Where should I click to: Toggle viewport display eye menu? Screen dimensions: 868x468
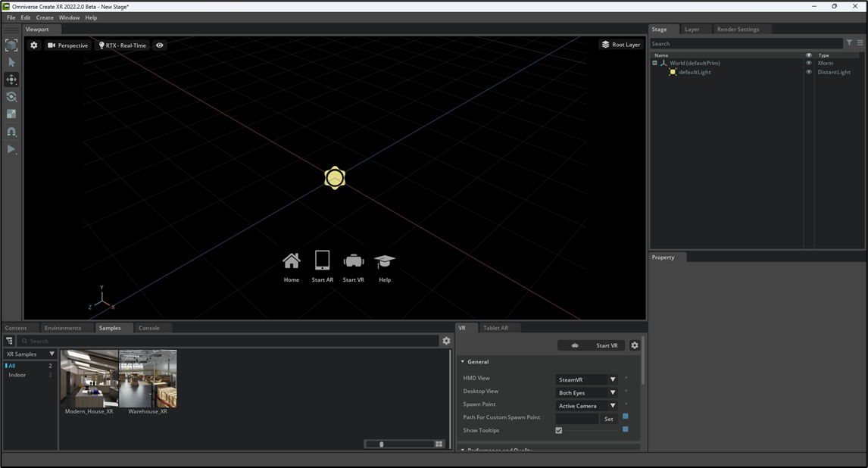click(x=159, y=45)
